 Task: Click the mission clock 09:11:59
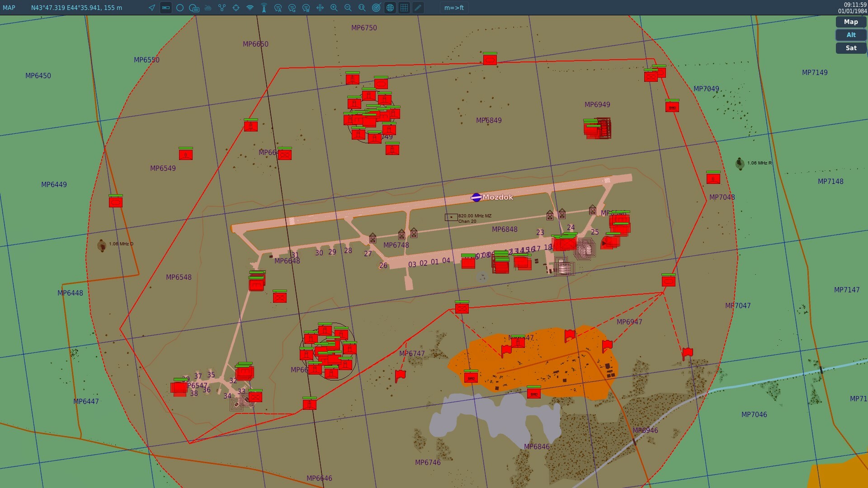[855, 5]
